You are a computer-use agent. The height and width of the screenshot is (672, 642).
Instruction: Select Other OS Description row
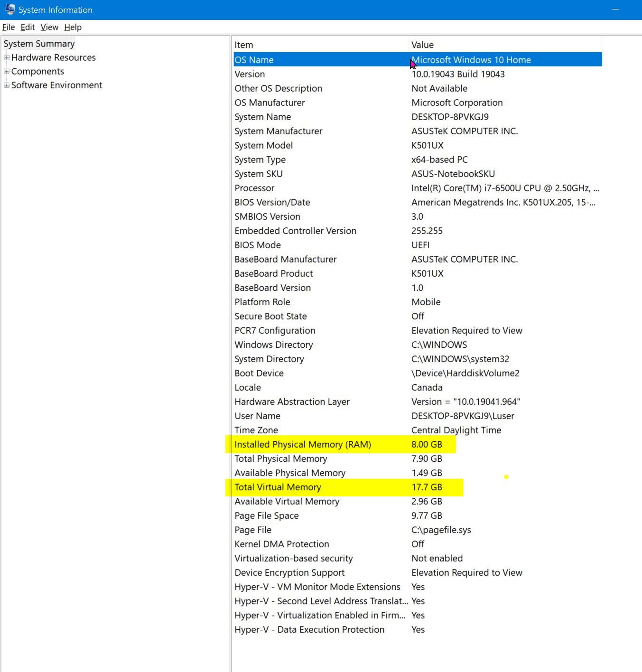click(418, 88)
